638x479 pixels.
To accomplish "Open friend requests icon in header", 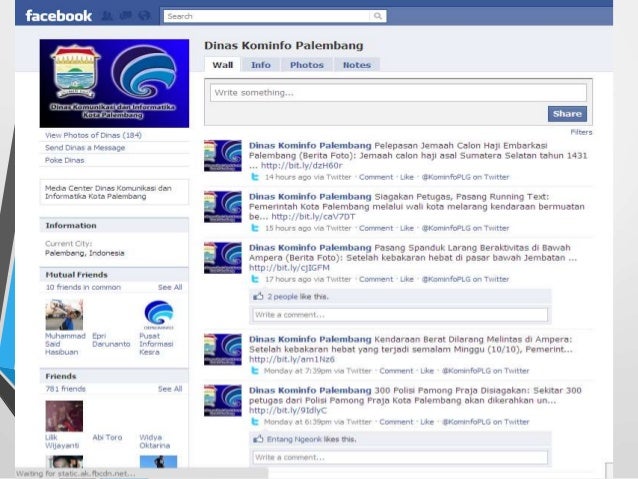I will pos(107,16).
